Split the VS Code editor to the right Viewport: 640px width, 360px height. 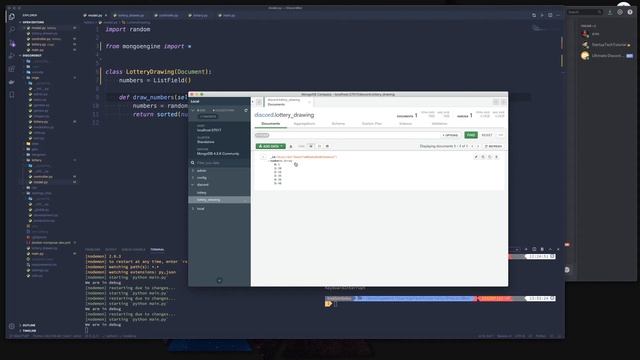click(550, 15)
